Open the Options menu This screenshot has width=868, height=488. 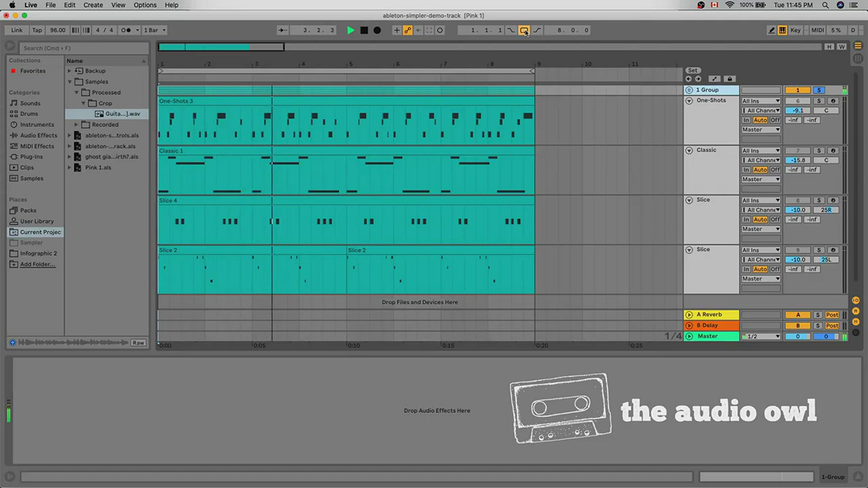[145, 5]
